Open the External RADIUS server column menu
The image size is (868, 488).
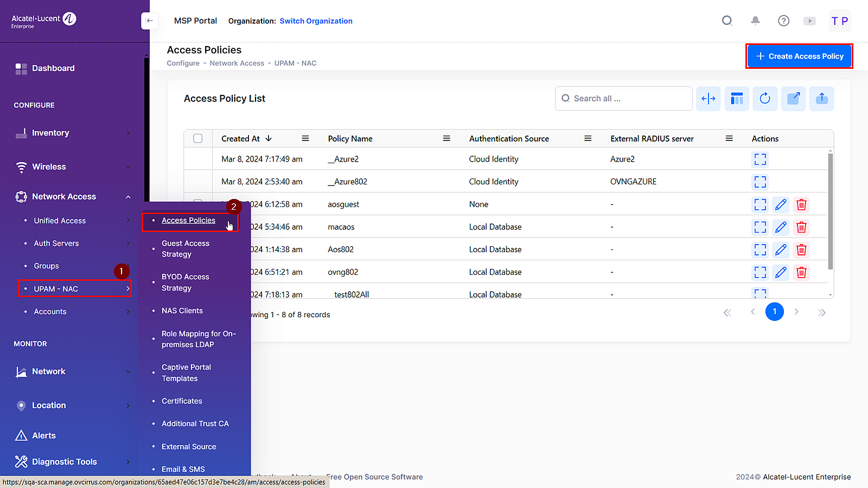tap(729, 139)
